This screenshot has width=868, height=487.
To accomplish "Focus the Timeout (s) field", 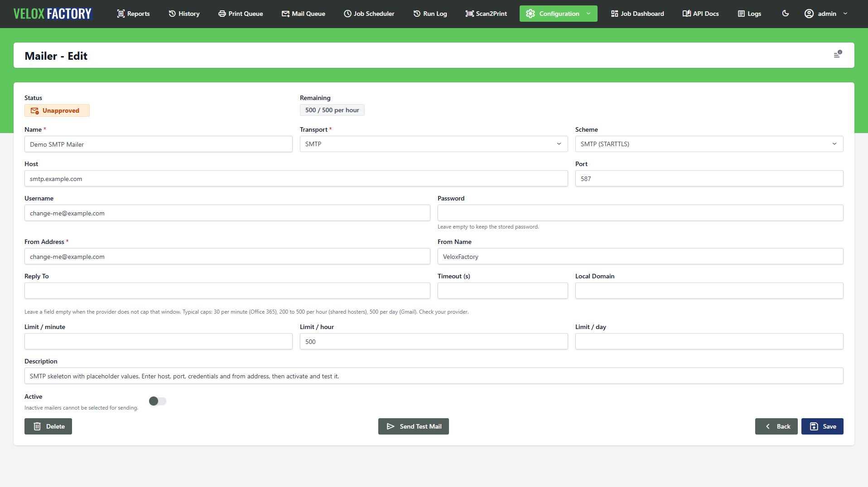I will (502, 291).
